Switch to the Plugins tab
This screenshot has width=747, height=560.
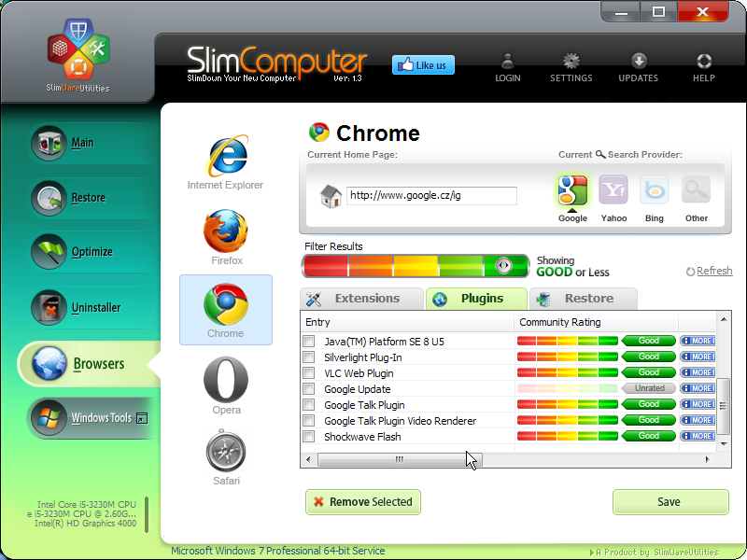476,299
